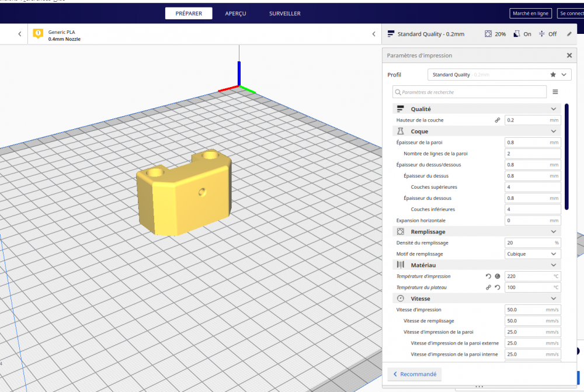Close the Paramètres d'impression panel
The height and width of the screenshot is (392, 584).
coord(569,55)
